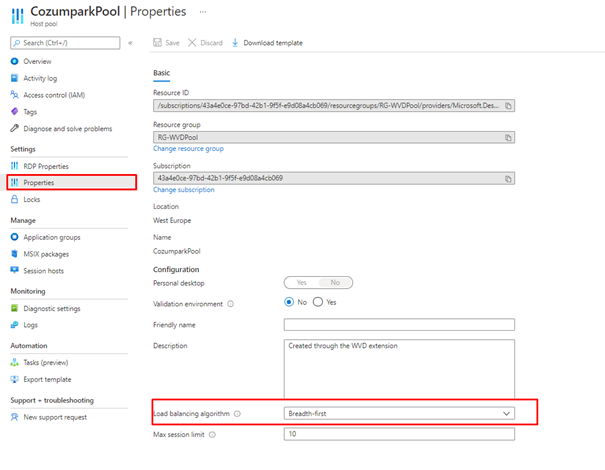Click the Max session limit field
This screenshot has width=605, height=470.
(399, 434)
